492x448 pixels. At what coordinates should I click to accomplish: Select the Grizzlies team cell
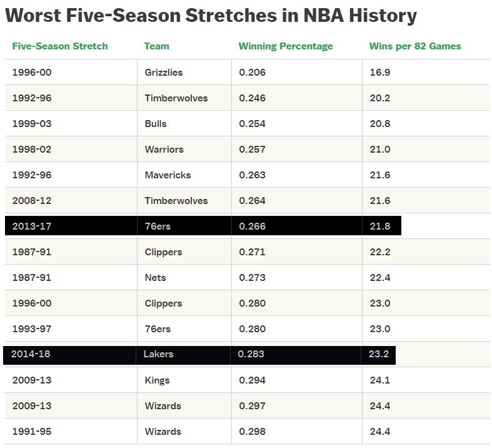coord(163,73)
